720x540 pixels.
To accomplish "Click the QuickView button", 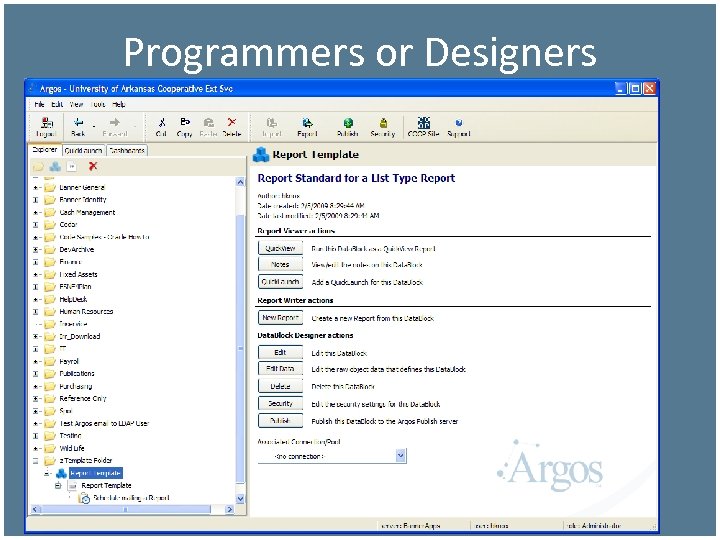I will 280,248.
